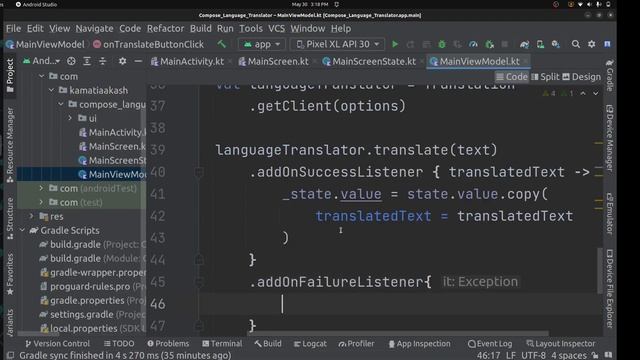This screenshot has width=640, height=360.
Task: Toggle the Structure side panel
Action: tap(10, 218)
